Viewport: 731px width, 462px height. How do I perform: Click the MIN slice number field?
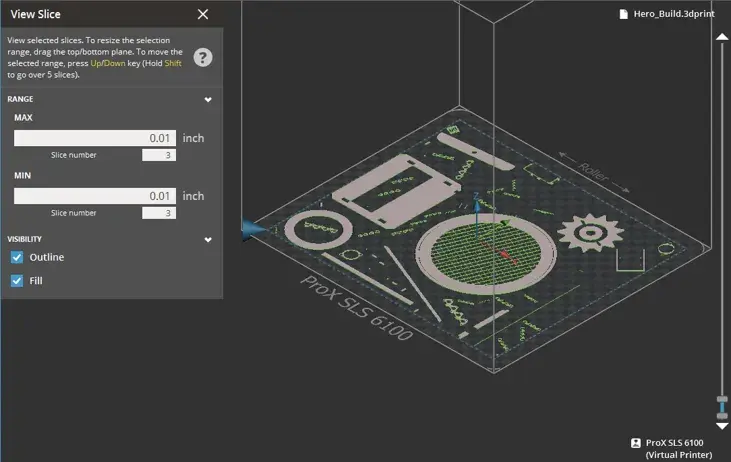tap(159, 213)
